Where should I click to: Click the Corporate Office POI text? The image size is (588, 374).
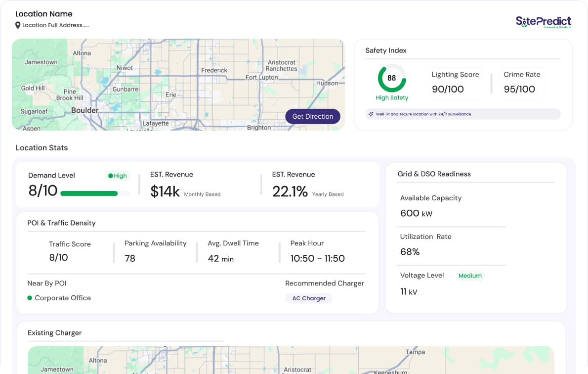pyautogui.click(x=63, y=298)
